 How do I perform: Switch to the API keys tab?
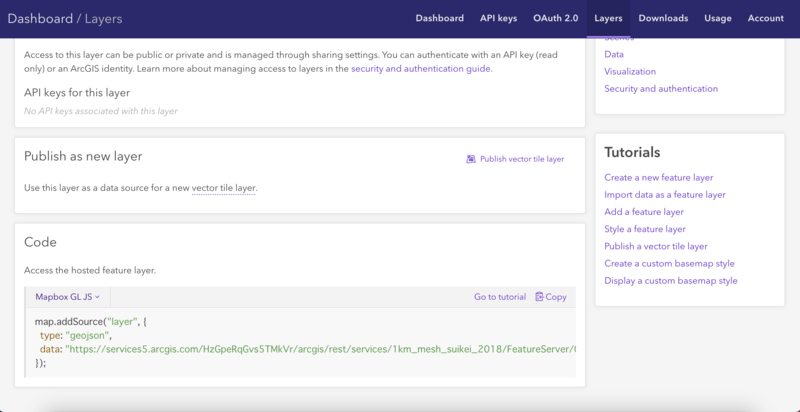point(498,18)
